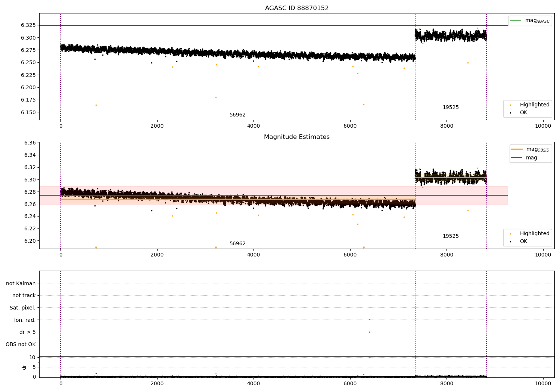Click y-tick '10' on the dr axis
Screen dimensions: 560x392
click(x=32, y=357)
